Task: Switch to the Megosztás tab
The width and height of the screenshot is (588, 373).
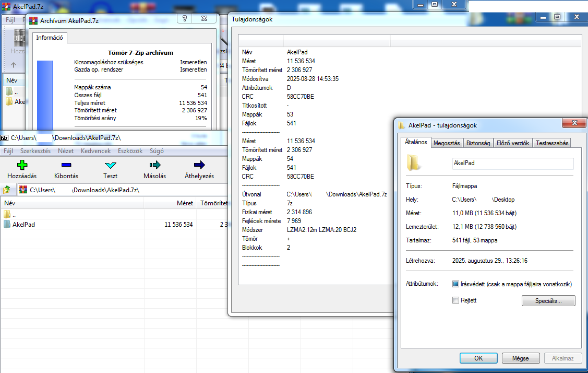Action: click(447, 143)
